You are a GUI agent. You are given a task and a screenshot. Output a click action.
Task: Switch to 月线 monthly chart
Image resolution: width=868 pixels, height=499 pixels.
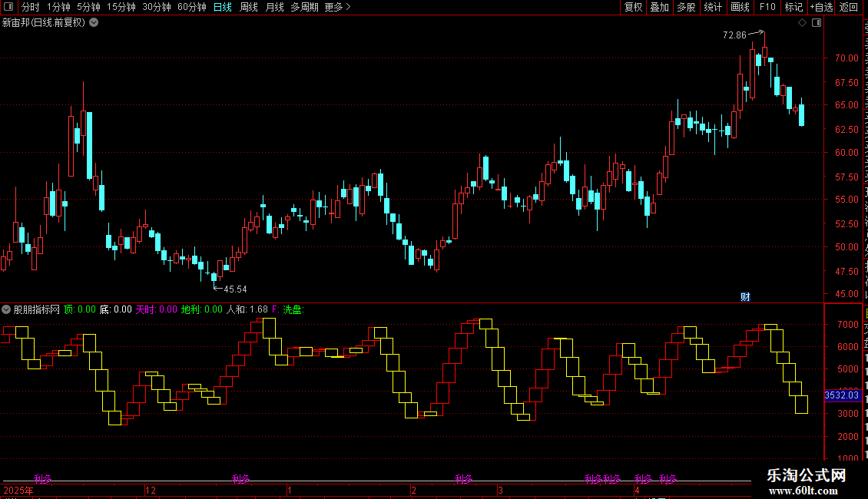274,7
